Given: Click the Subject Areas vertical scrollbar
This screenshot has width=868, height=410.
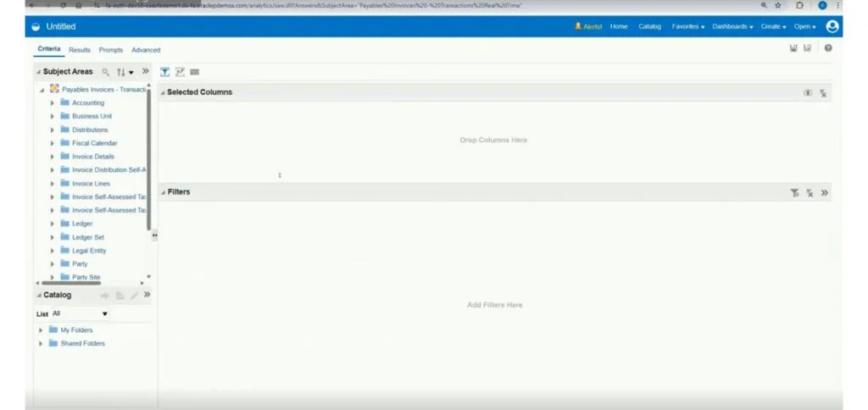Looking at the screenshot, I should point(148,158).
